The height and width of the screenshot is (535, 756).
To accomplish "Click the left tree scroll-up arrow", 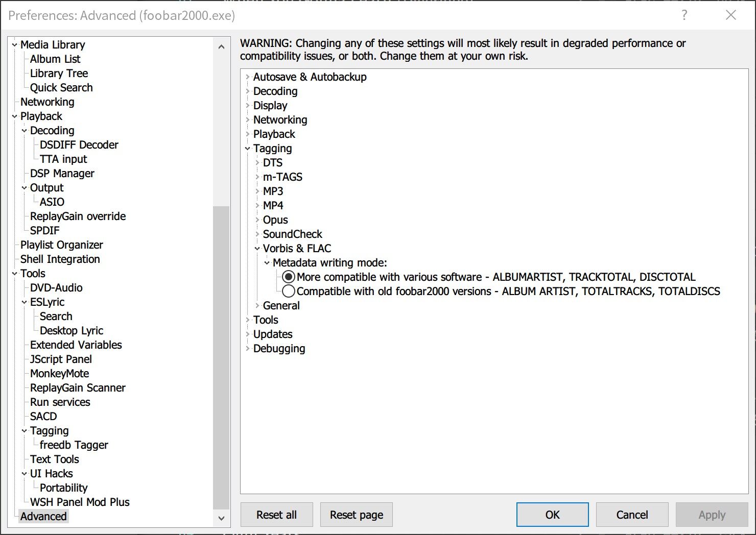I will pos(221,46).
